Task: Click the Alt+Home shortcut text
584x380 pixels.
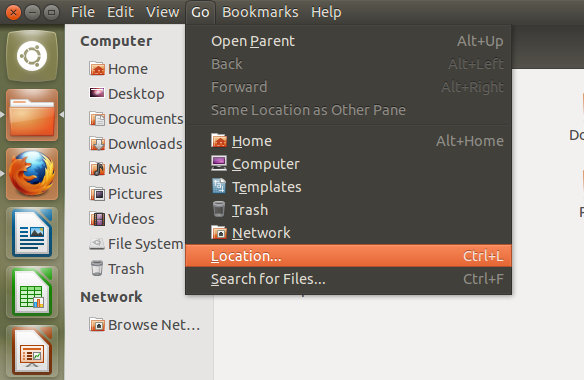Action: (470, 141)
